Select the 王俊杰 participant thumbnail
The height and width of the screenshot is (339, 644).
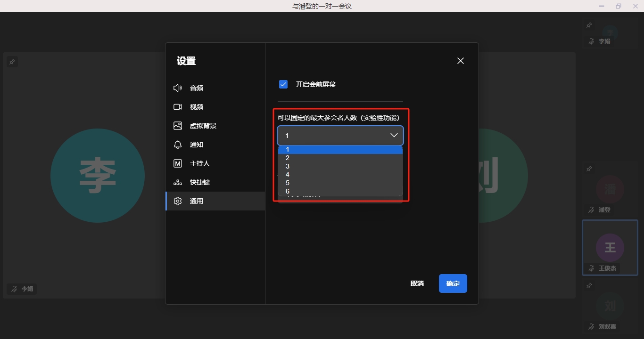pyautogui.click(x=610, y=248)
